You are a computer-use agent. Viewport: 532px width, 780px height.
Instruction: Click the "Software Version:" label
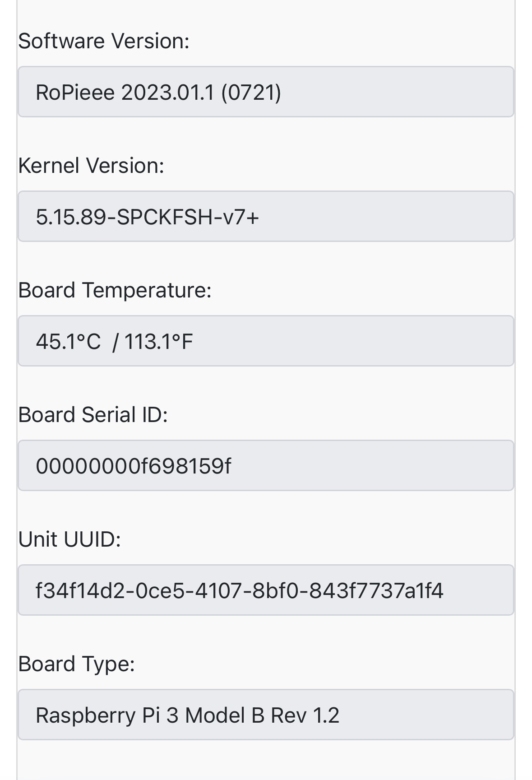pos(104,41)
